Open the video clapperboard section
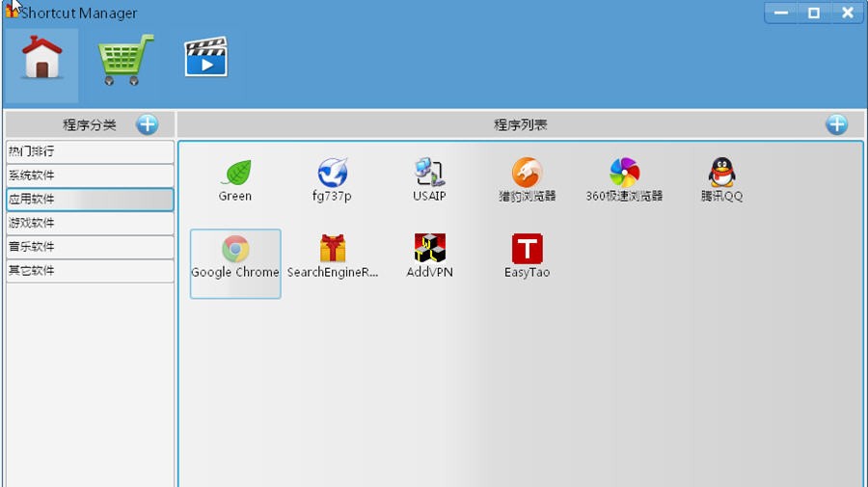Image resolution: width=868 pixels, height=487 pixels. pos(206,57)
